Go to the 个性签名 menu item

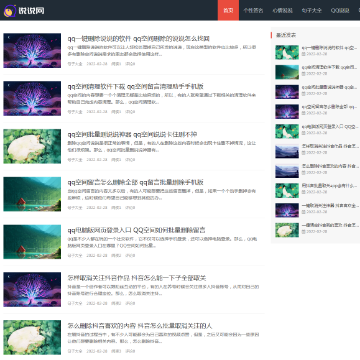coord(253,10)
